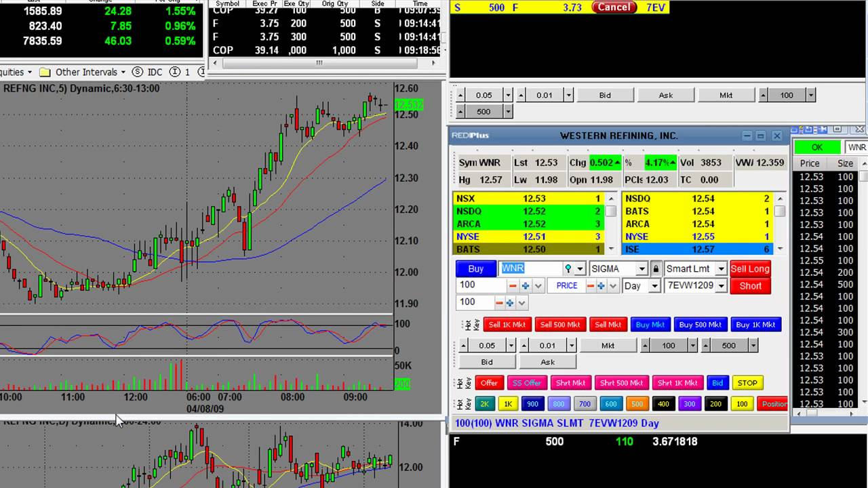Click the Sell 500 Mkt hot key
The image size is (868, 488).
point(560,325)
